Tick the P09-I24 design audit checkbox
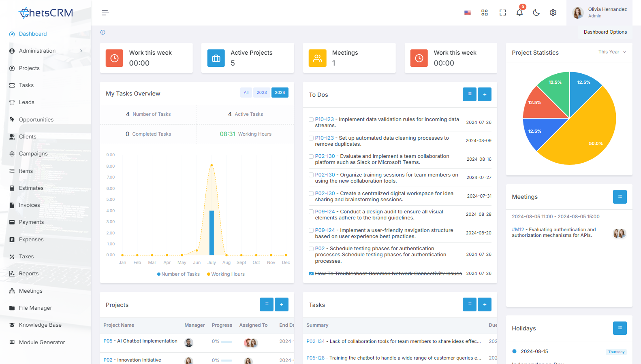This screenshot has width=641, height=364. [x=311, y=212]
